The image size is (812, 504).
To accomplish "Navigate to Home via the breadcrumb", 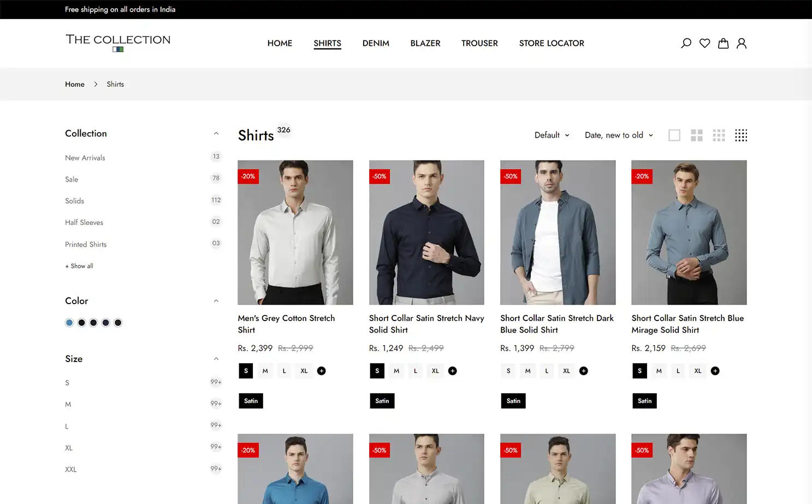I will [x=75, y=84].
